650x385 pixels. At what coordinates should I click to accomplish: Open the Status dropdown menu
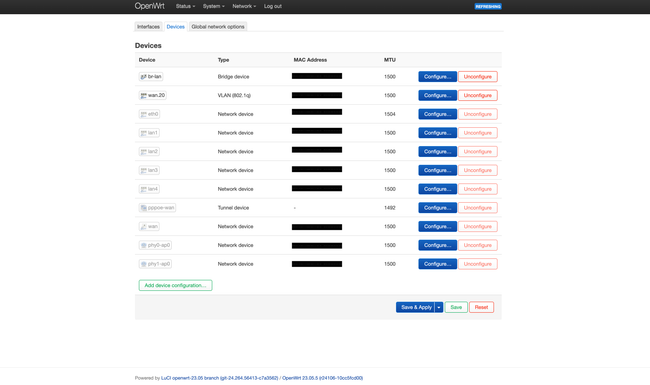(185, 6)
